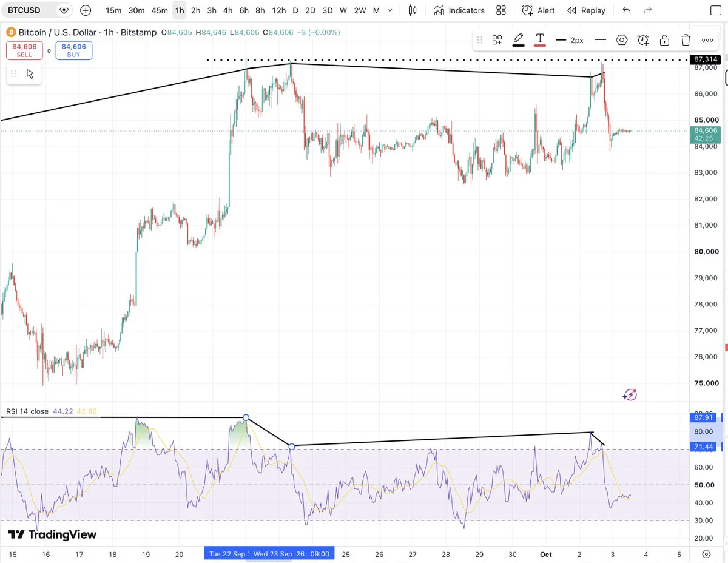The image size is (728, 563).
Task: Choose the 1h timeframe
Action: tap(180, 10)
